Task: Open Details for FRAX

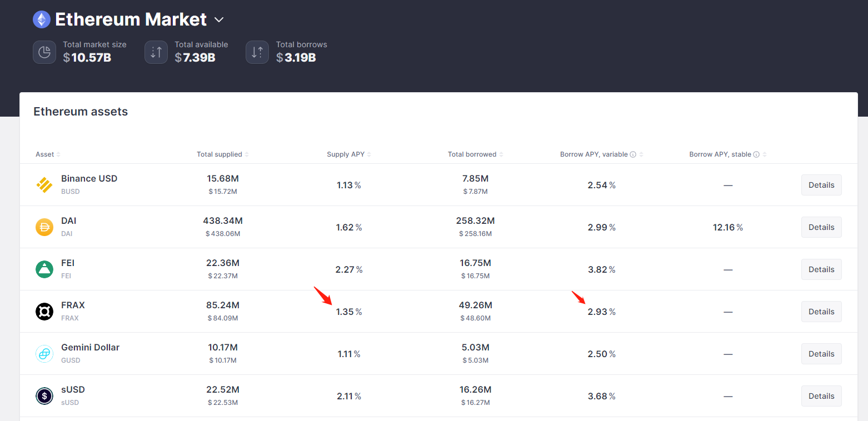Action: pyautogui.click(x=821, y=311)
